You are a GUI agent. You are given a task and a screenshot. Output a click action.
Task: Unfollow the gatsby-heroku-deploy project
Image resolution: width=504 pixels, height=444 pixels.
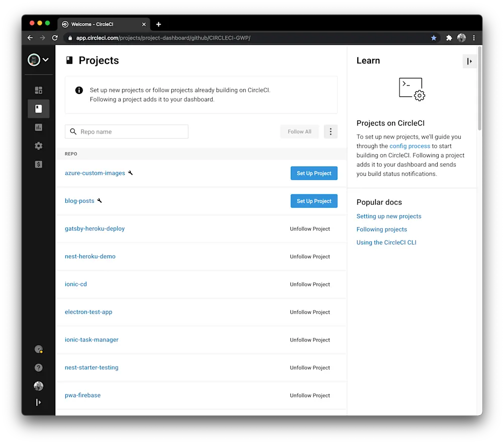point(310,229)
